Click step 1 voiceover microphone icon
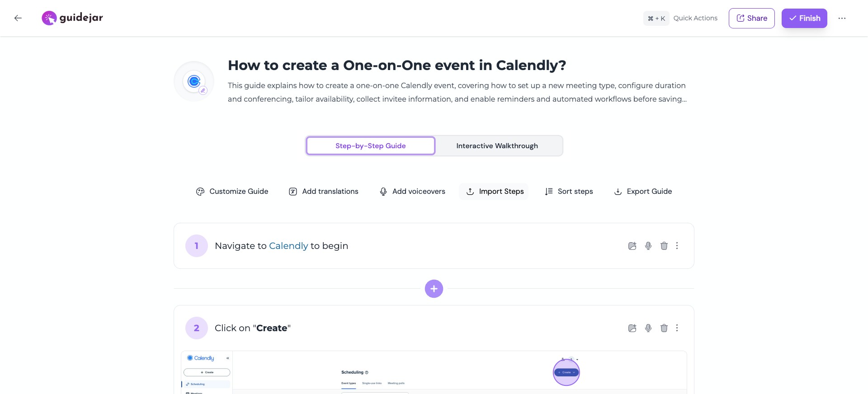Screen dimensions: 868x394 coord(648,246)
